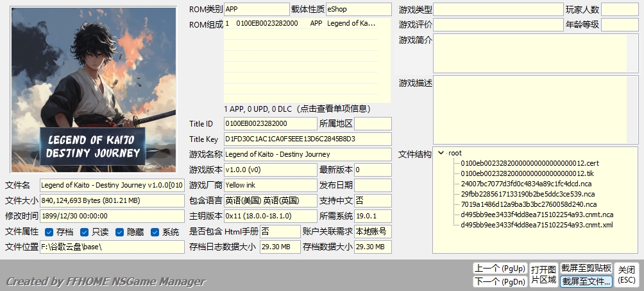The width and height of the screenshot is (644, 291).
Task: Toggle the 只读 (Read-only) checkbox
Action: (85, 232)
